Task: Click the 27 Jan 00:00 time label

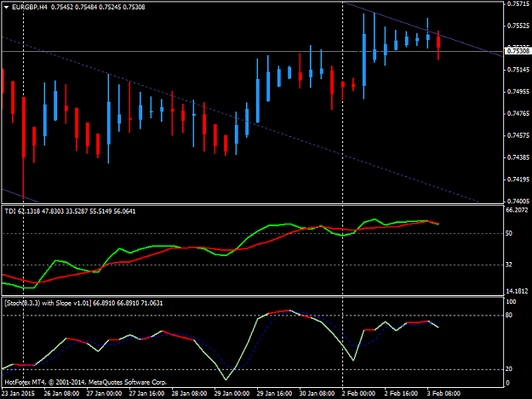Action: coord(104,393)
